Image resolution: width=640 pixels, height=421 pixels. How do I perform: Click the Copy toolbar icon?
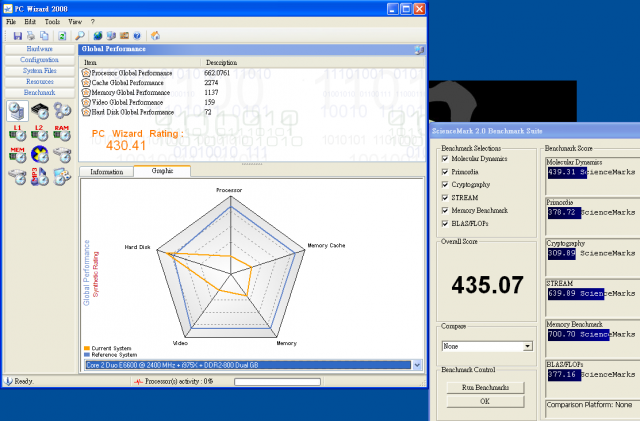44,36
